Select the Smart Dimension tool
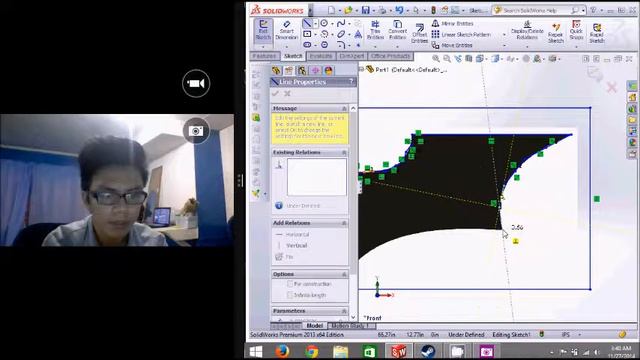Screen dimensions: 640x360 [x=287, y=30]
